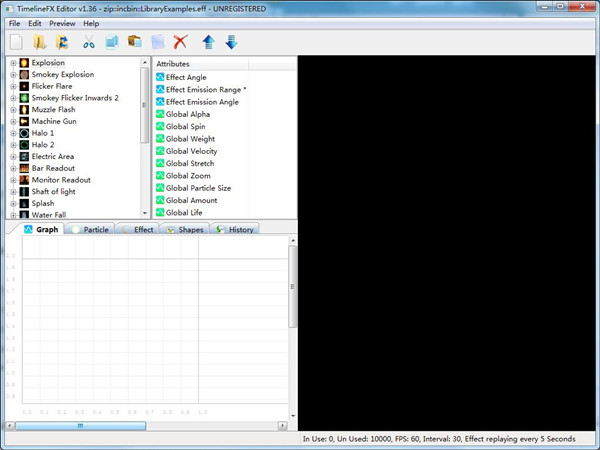Switch to the Effect tab
The height and width of the screenshot is (450, 600).
138,229
